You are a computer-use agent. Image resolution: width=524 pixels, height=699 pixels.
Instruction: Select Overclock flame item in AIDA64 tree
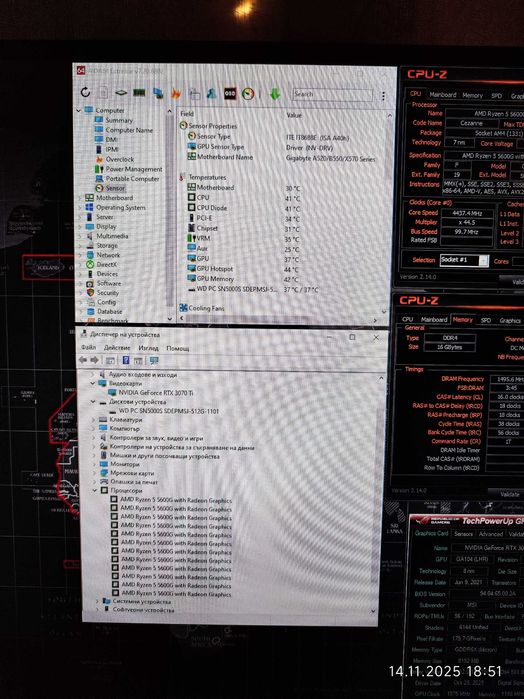pos(115,159)
